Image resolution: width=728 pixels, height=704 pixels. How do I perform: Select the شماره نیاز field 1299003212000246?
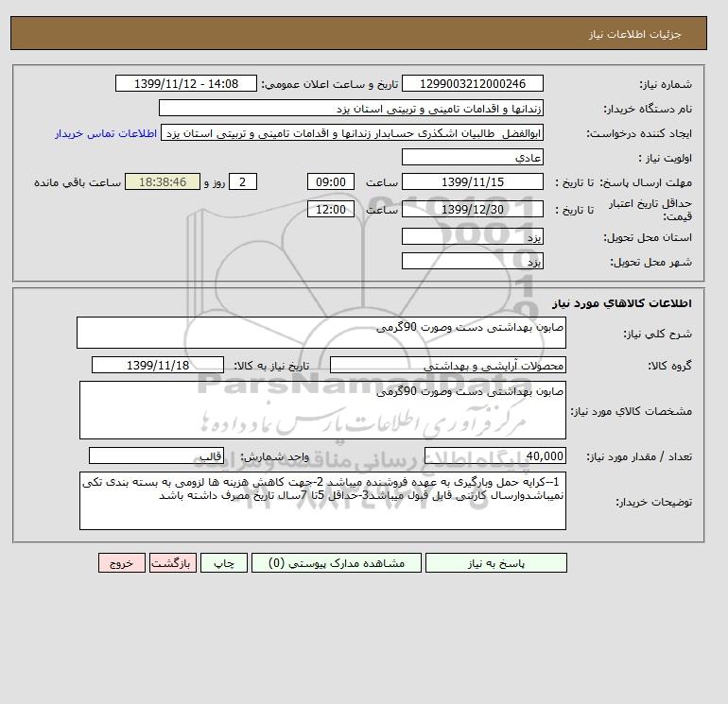click(472, 83)
